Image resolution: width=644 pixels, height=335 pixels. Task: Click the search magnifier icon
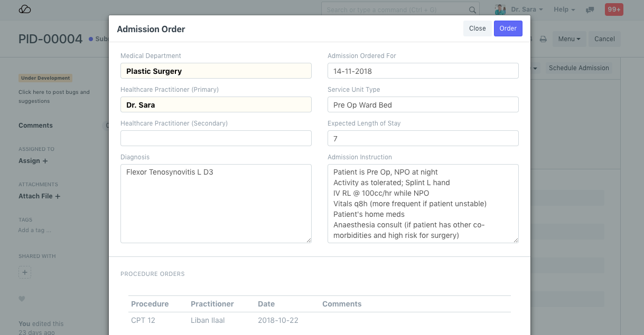pyautogui.click(x=472, y=10)
